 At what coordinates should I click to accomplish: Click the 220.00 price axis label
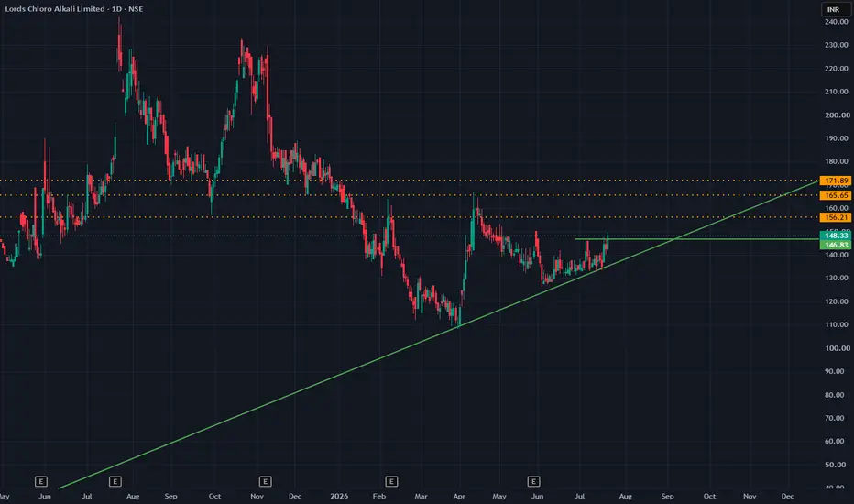pos(837,69)
